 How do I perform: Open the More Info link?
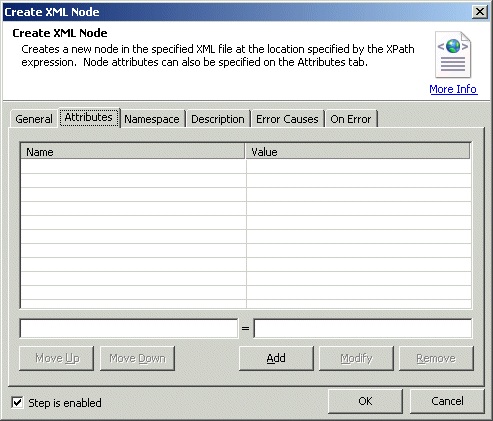coord(453,89)
